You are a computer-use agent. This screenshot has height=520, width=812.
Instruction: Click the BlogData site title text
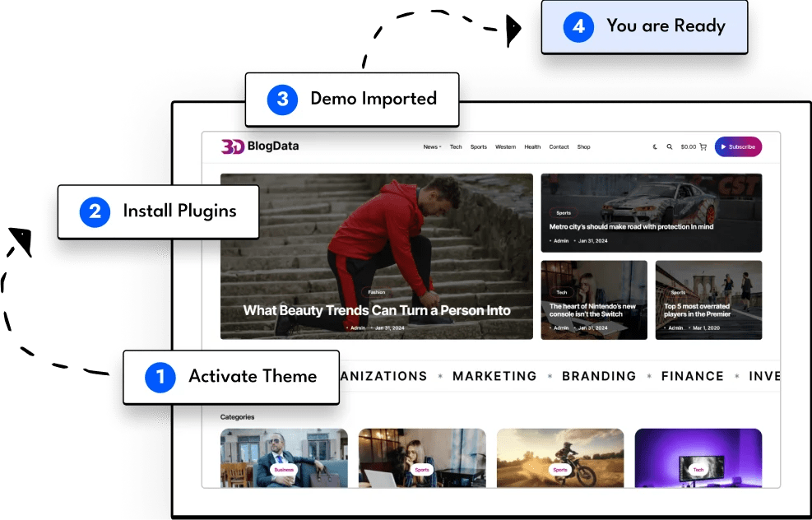coord(273,146)
